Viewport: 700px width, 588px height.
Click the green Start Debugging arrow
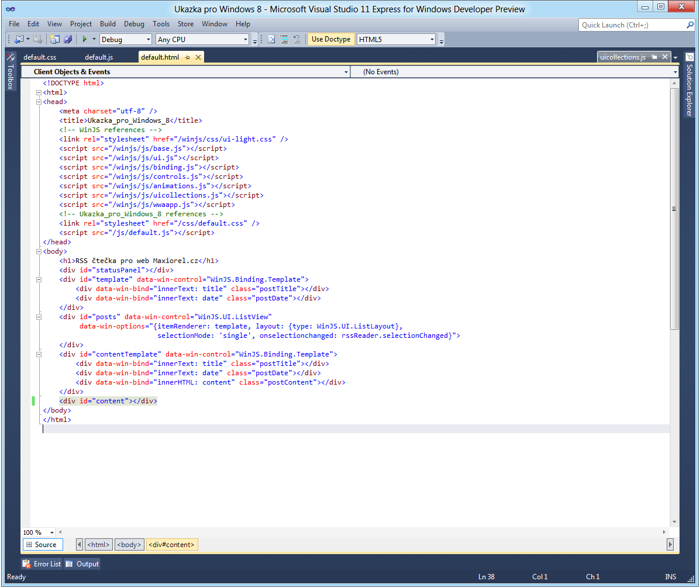85,39
